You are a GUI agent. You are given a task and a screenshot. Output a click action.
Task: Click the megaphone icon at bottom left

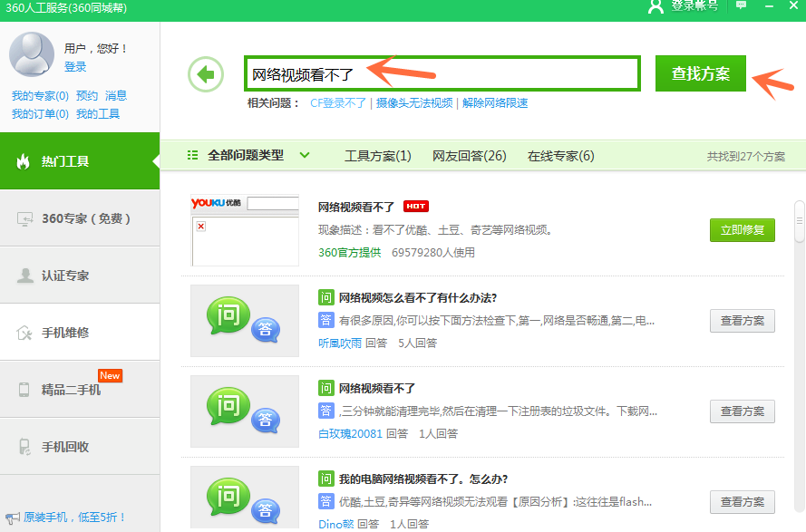click(x=13, y=518)
